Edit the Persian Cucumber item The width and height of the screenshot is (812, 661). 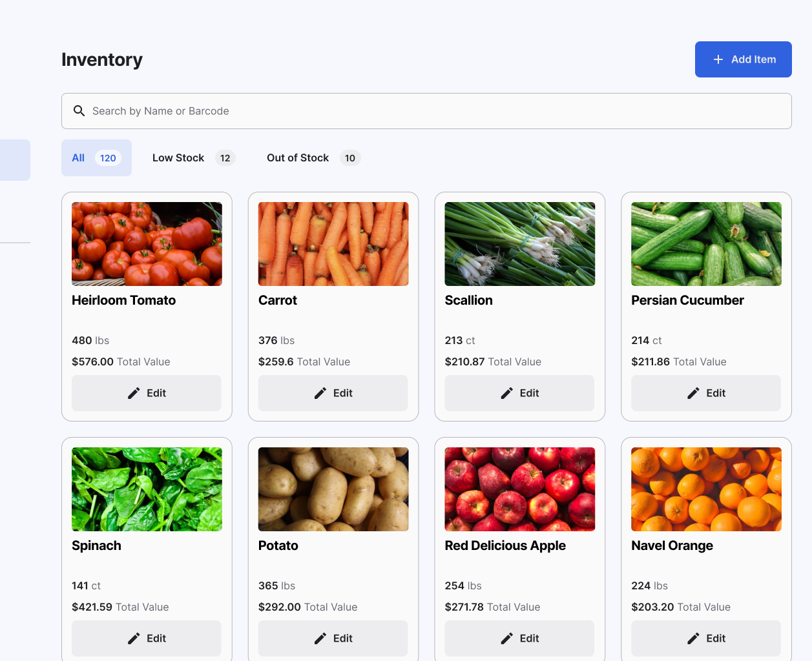pos(705,392)
